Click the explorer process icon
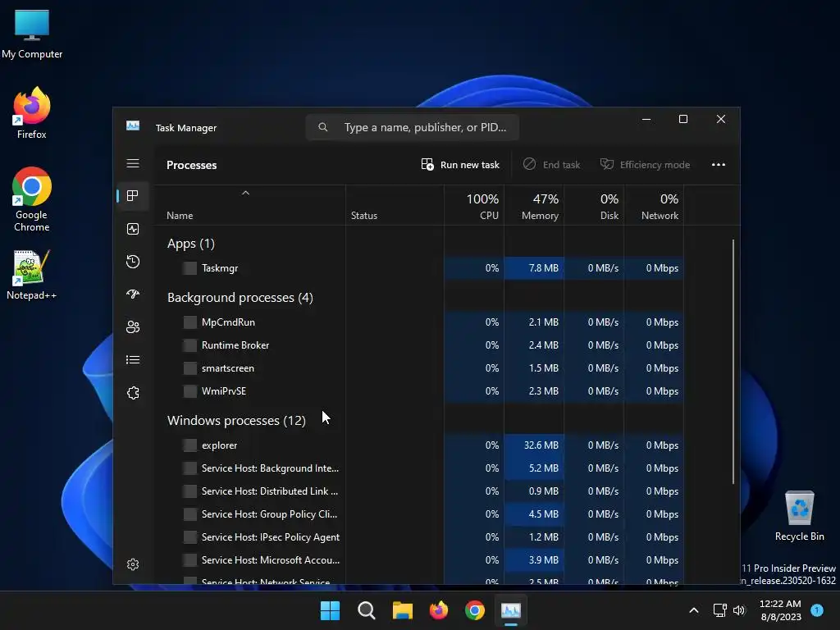 click(189, 445)
